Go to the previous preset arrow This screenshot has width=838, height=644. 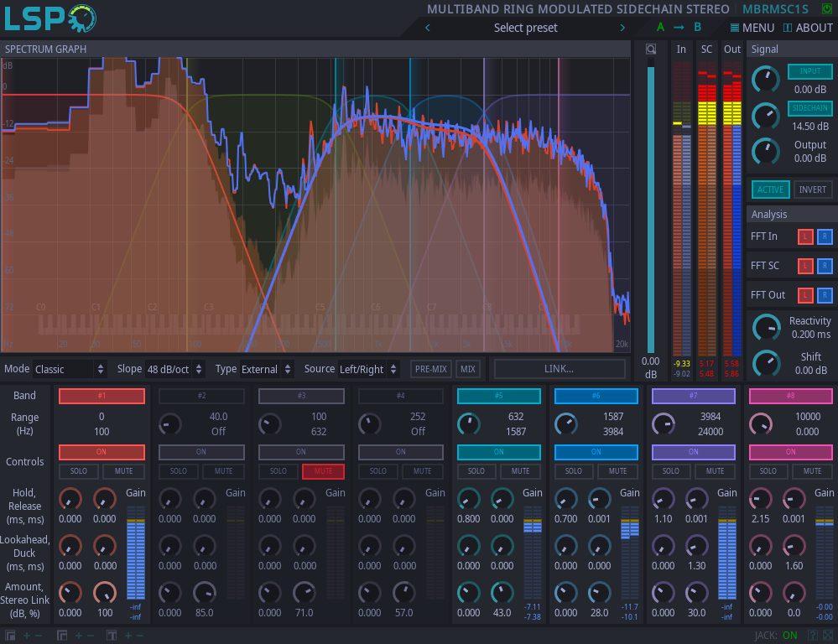tap(428, 28)
